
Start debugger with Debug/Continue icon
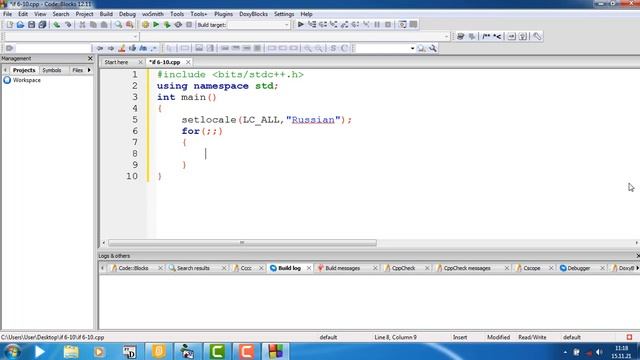(x=300, y=24)
